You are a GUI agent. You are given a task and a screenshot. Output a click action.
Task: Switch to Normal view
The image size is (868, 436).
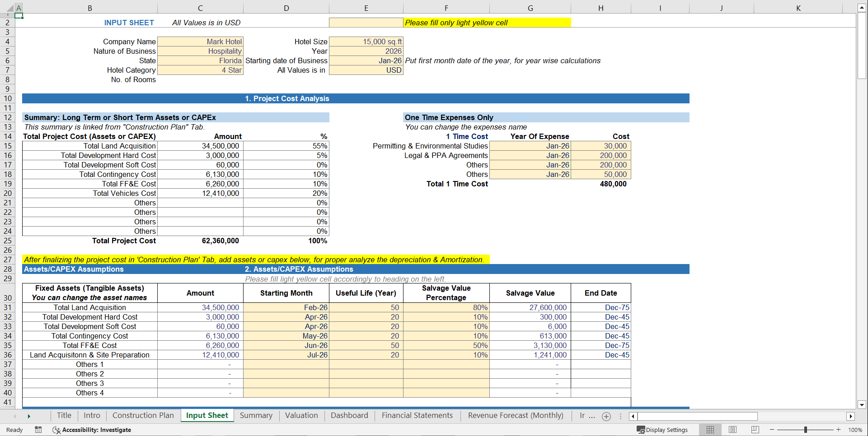[710, 430]
